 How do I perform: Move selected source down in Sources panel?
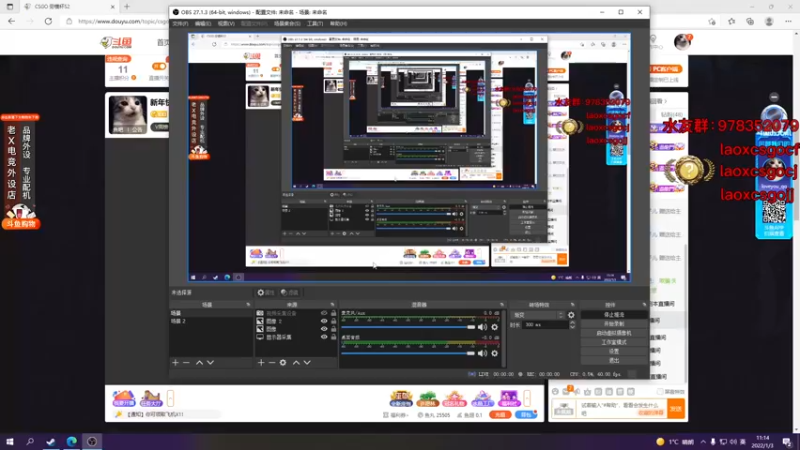(x=307, y=363)
